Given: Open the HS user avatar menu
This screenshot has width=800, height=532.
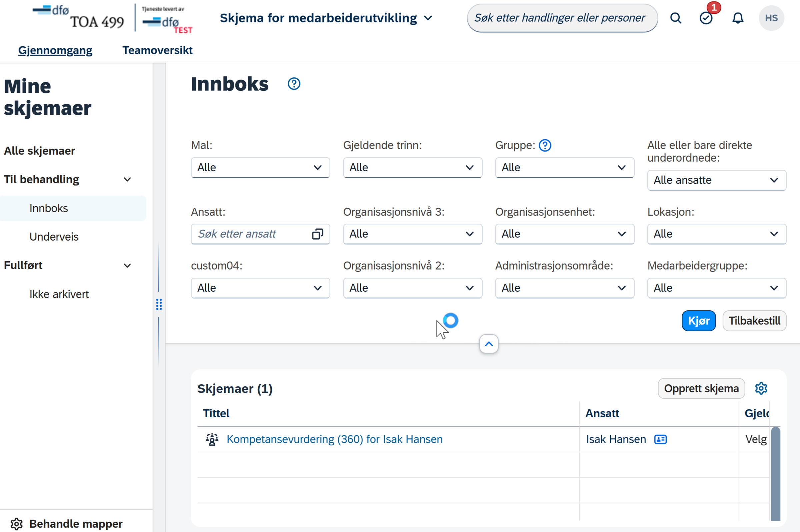Looking at the screenshot, I should pyautogui.click(x=771, y=18).
